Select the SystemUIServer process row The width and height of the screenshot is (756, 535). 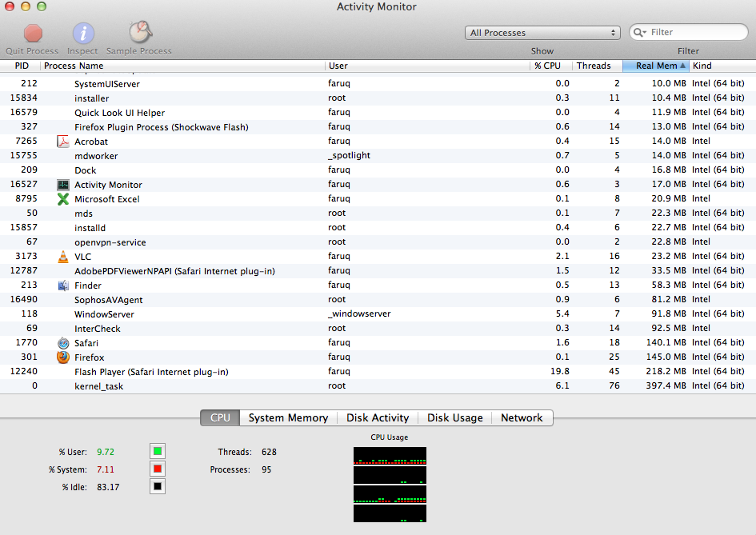click(378, 83)
